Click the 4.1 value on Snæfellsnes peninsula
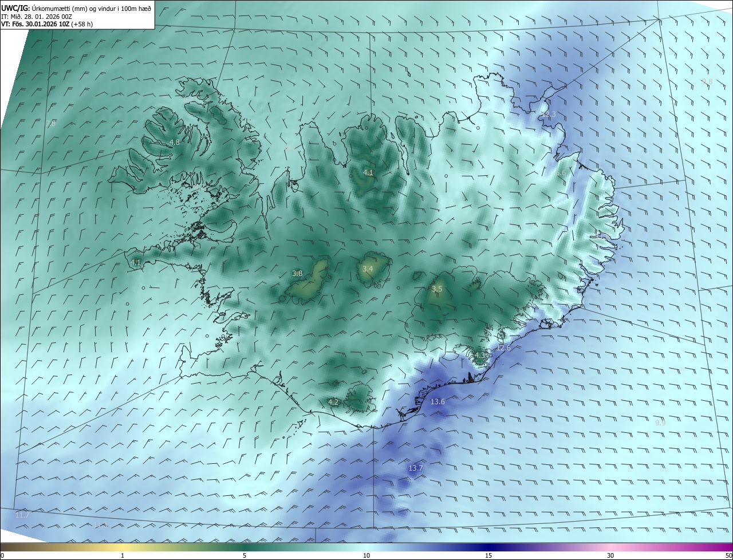 click(x=136, y=262)
